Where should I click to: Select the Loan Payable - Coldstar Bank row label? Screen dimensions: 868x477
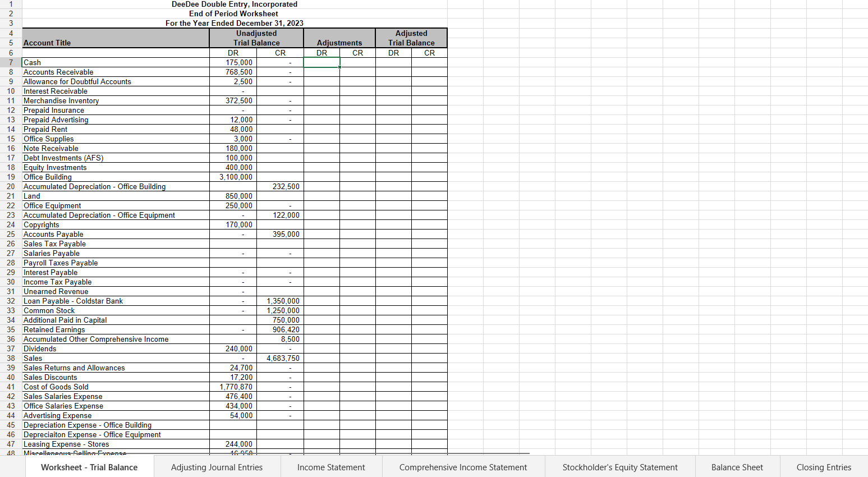tap(73, 301)
